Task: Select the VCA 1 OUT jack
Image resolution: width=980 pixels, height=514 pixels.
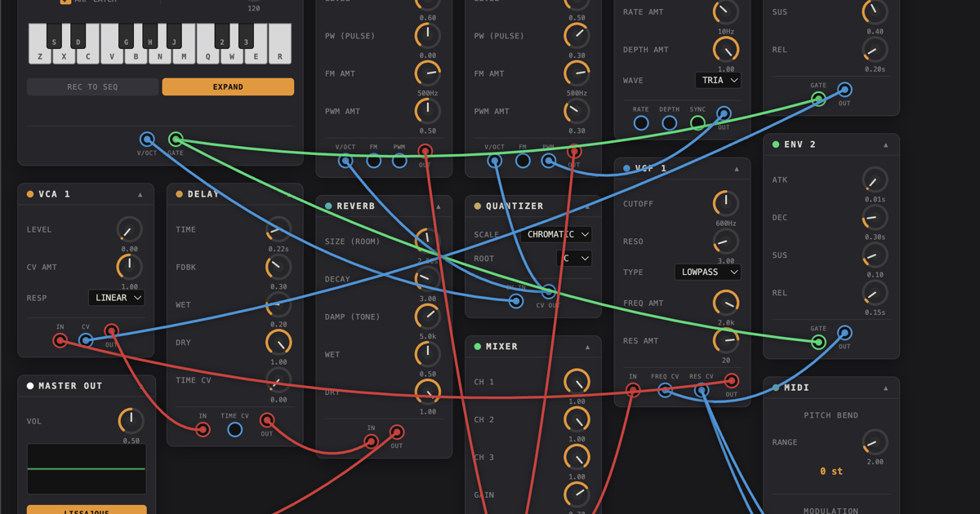Action: tap(111, 331)
